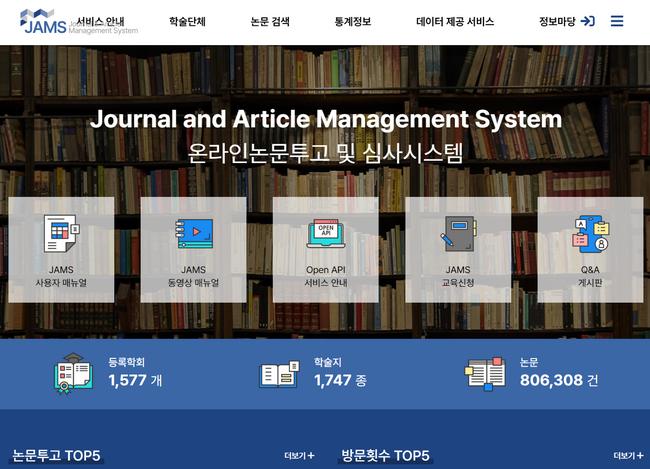Click the 학술지 journal icon

(278, 374)
